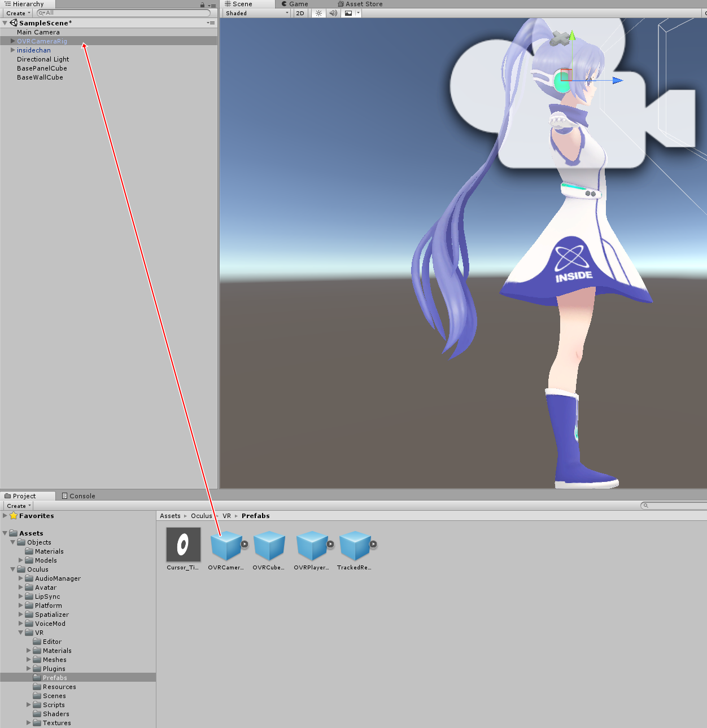
Task: Click the OVRCube prefab icon
Action: click(269, 543)
